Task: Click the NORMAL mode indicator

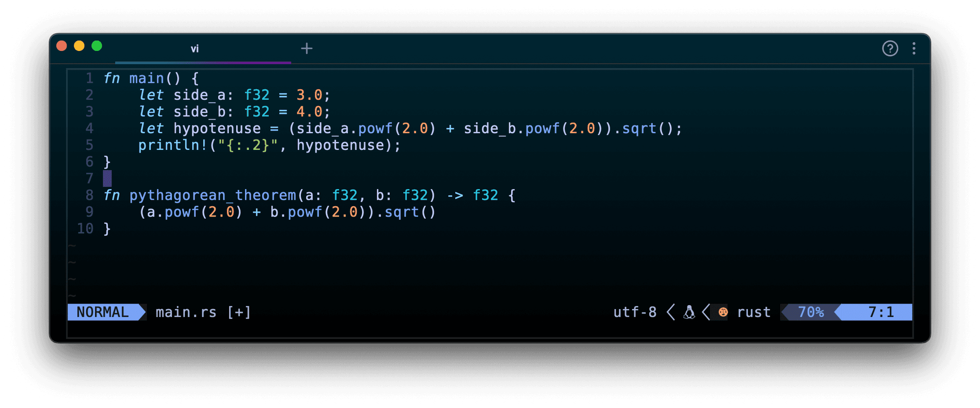Action: click(103, 312)
